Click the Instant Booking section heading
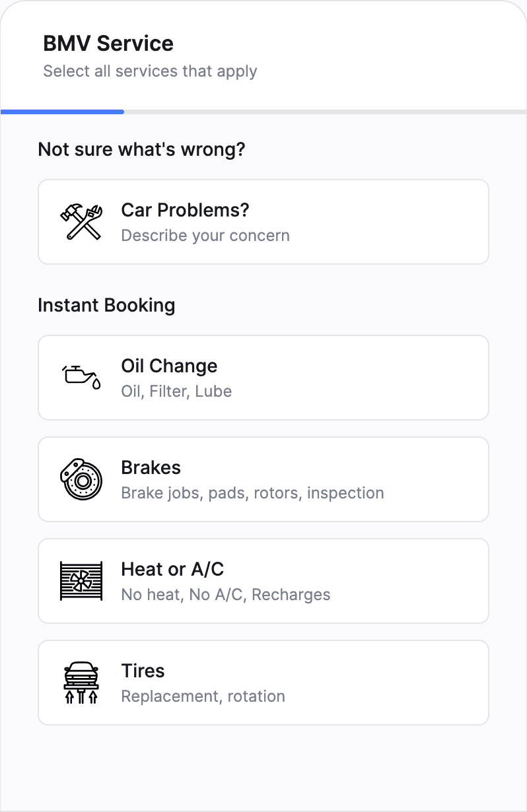This screenshot has width=527, height=812. [106, 305]
